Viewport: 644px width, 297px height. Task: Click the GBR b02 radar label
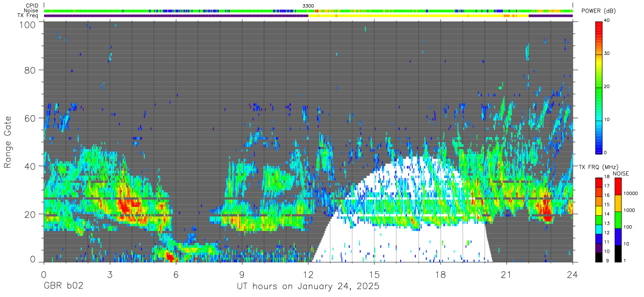tap(63, 287)
